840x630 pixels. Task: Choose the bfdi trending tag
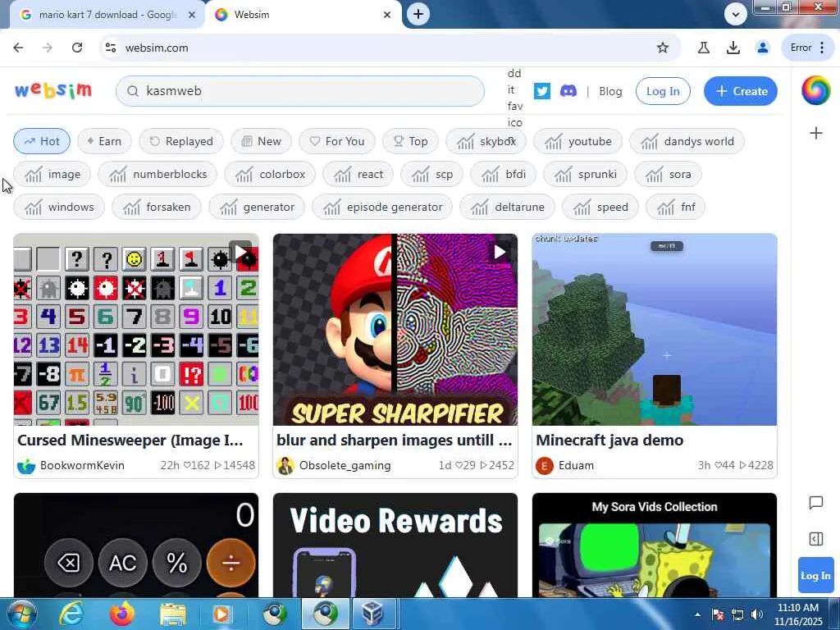503,174
